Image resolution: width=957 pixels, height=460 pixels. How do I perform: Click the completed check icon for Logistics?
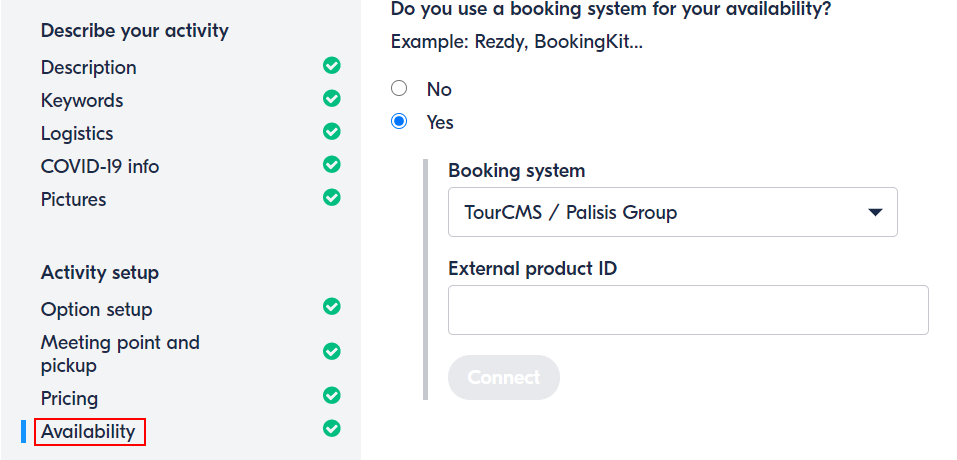point(331,131)
